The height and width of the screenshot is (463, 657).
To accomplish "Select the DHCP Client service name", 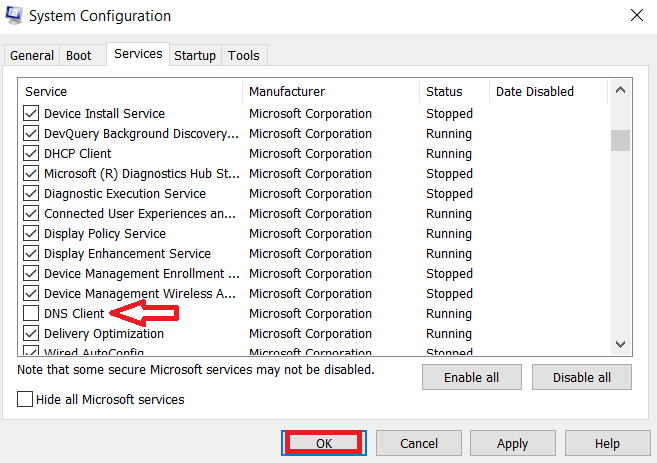I will pyautogui.click(x=78, y=153).
